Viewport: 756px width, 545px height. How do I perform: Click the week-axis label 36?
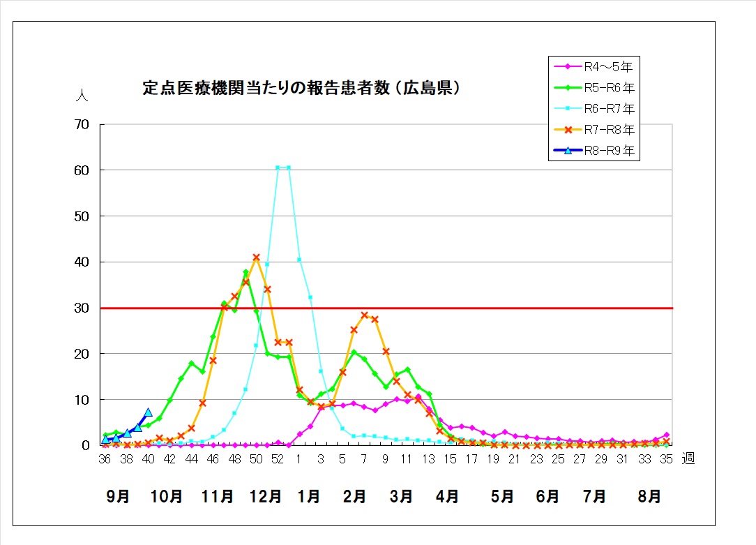pos(105,459)
